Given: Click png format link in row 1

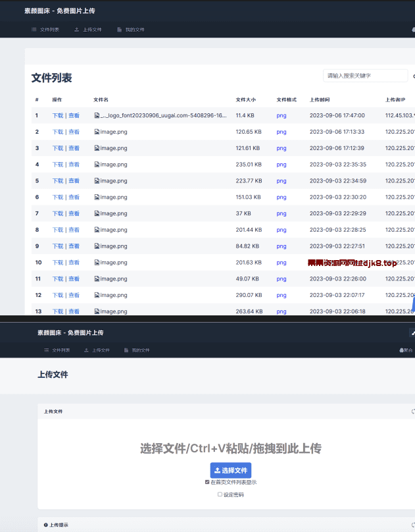Looking at the screenshot, I should tap(281, 115).
